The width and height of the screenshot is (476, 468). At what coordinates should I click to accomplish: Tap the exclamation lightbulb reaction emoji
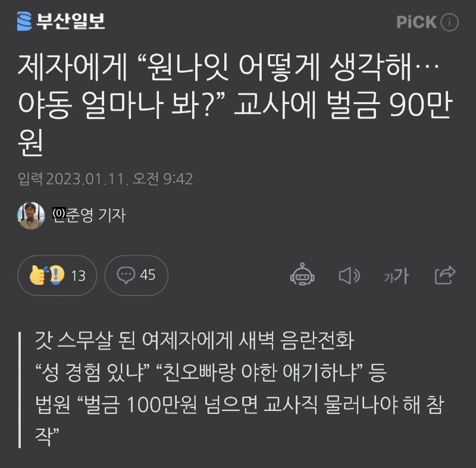[x=56, y=275]
